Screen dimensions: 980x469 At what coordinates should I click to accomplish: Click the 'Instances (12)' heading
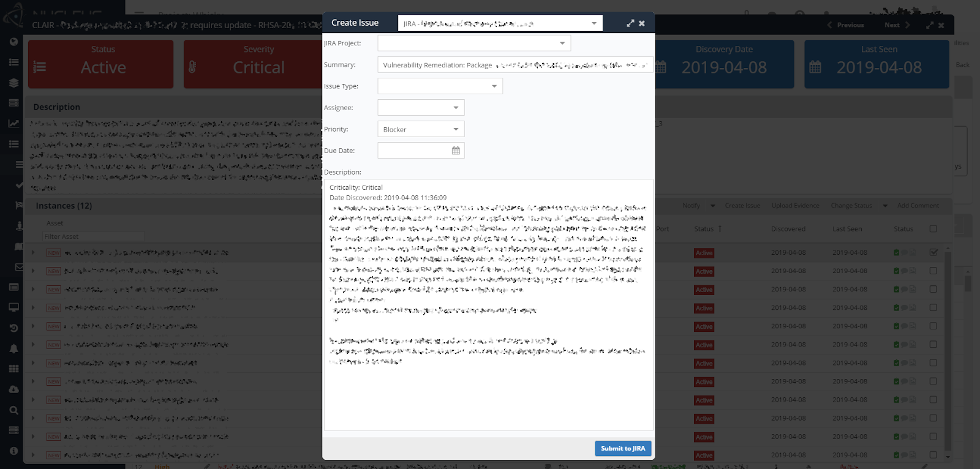click(x=64, y=206)
